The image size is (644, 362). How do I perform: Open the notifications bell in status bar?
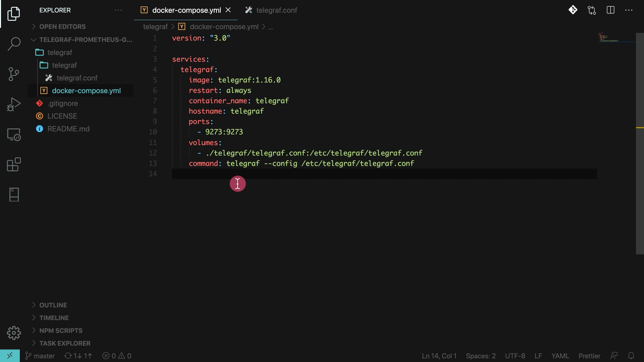point(631,356)
